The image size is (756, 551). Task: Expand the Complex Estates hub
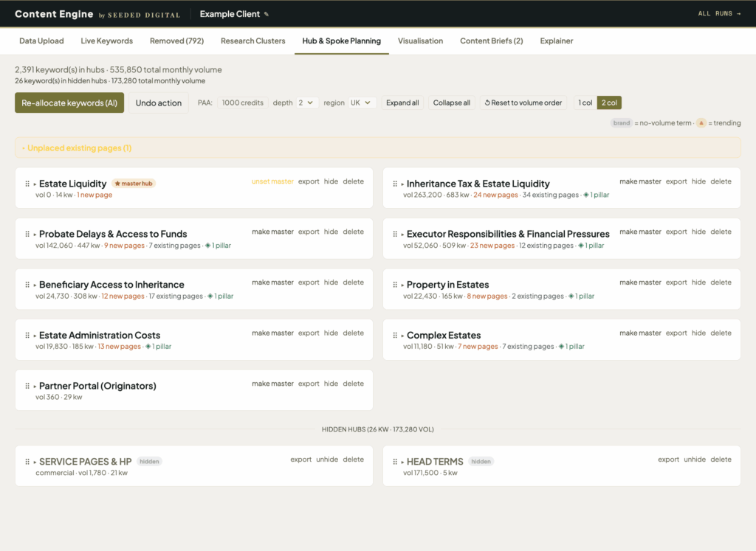pos(402,336)
